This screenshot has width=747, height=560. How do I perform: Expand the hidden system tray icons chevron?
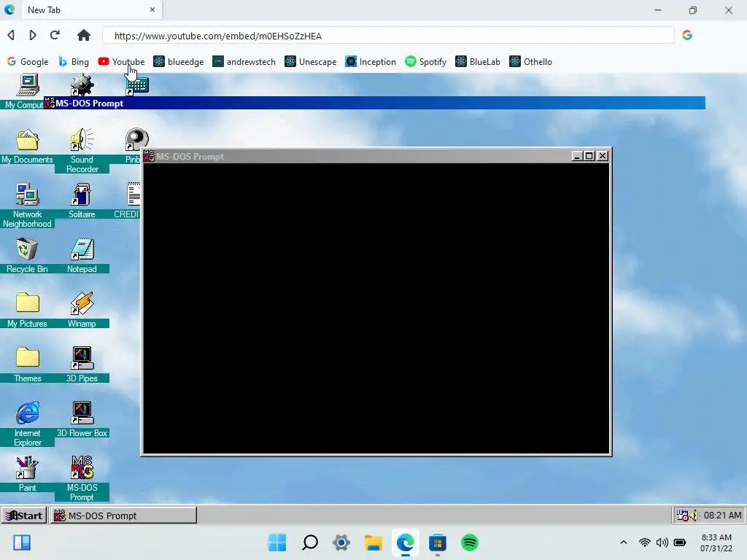623,542
